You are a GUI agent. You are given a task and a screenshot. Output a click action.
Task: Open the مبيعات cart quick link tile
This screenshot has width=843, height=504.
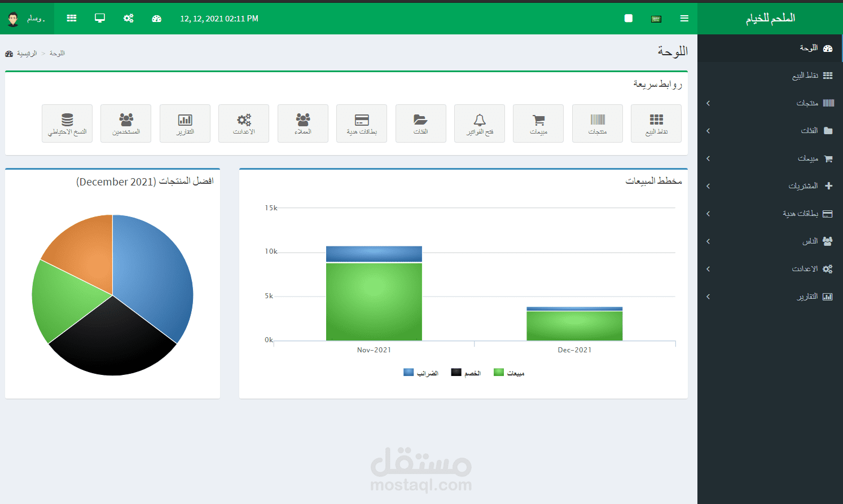click(538, 123)
